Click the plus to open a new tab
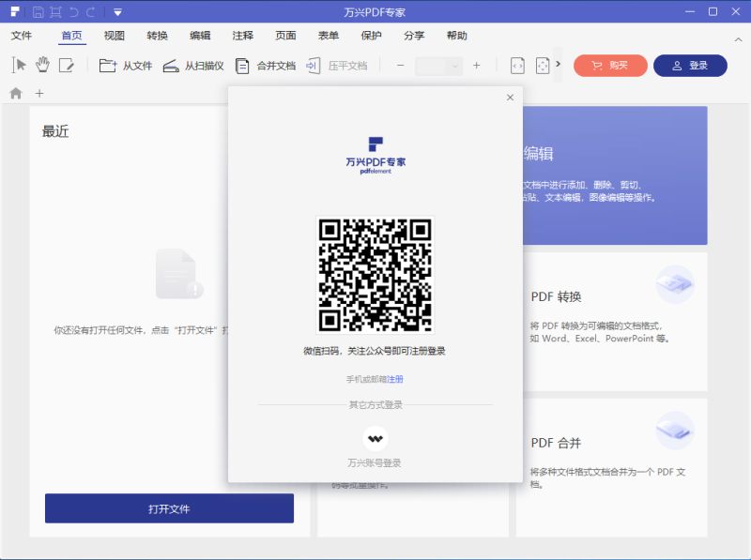This screenshot has height=560, width=751. click(x=38, y=93)
